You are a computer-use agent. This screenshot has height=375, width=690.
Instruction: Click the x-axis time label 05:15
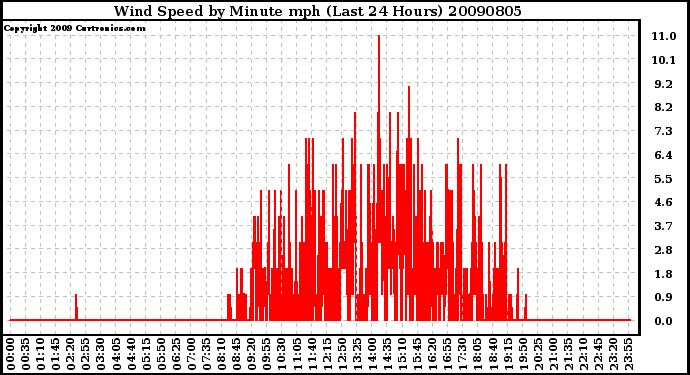(x=146, y=354)
